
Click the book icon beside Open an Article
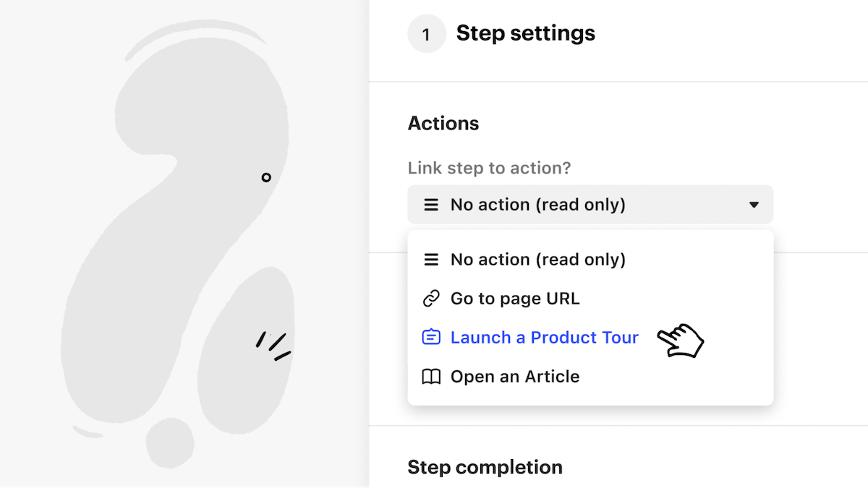point(431,377)
